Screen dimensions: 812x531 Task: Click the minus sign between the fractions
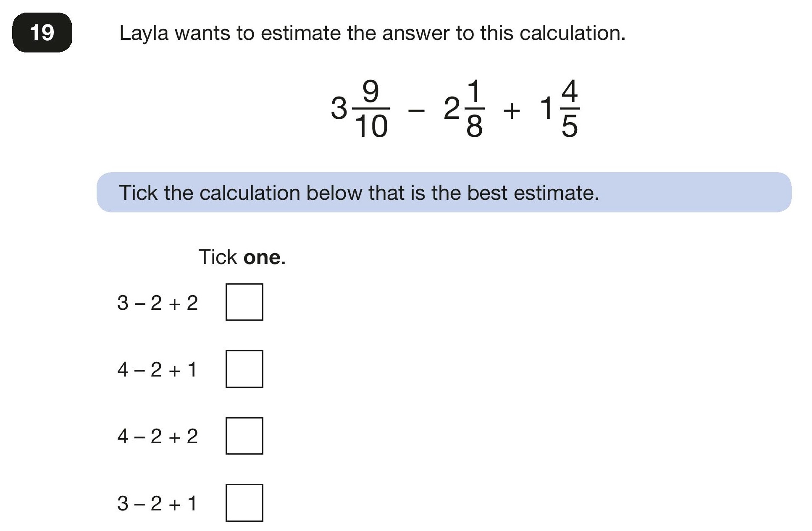(x=416, y=110)
